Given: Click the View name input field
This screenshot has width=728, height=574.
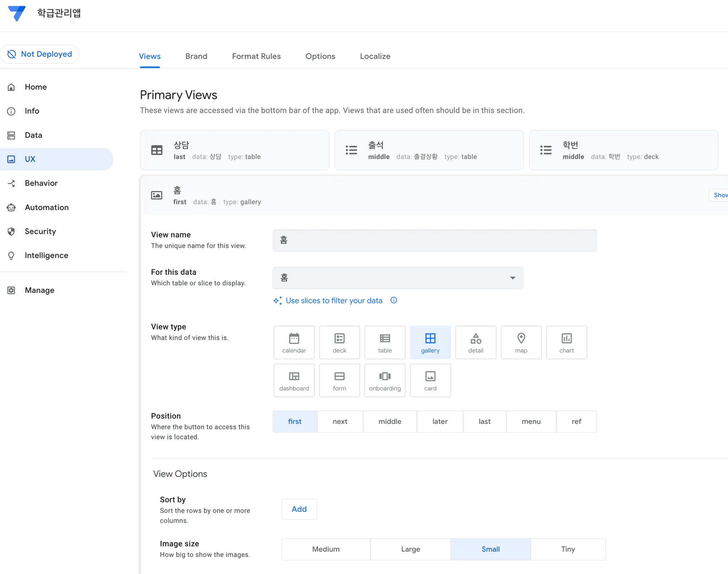Looking at the screenshot, I should [x=434, y=240].
